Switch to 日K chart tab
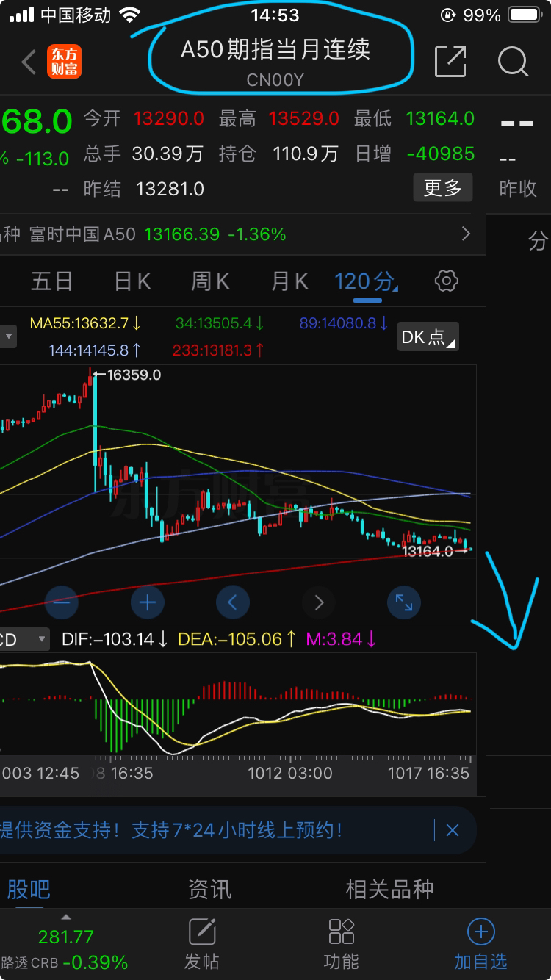Screen dimensions: 551x980 [x=132, y=281]
